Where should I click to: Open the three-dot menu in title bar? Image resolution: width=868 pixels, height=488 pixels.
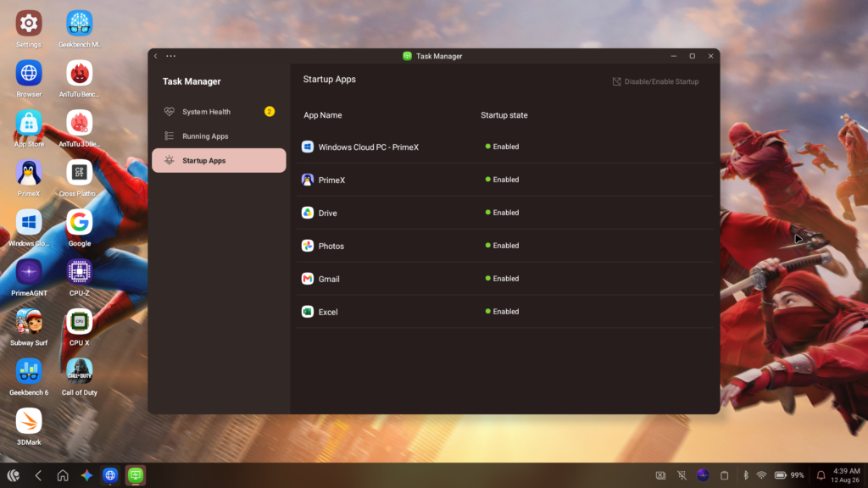point(171,56)
